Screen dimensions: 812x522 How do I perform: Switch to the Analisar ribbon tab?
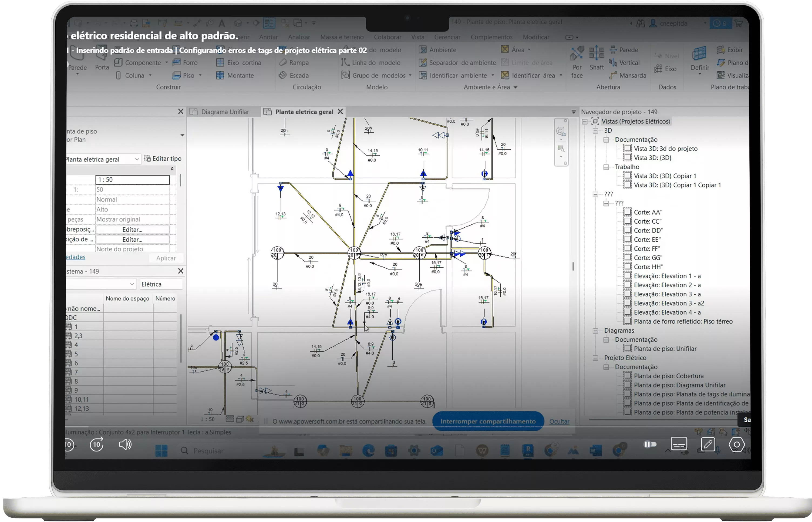(299, 37)
